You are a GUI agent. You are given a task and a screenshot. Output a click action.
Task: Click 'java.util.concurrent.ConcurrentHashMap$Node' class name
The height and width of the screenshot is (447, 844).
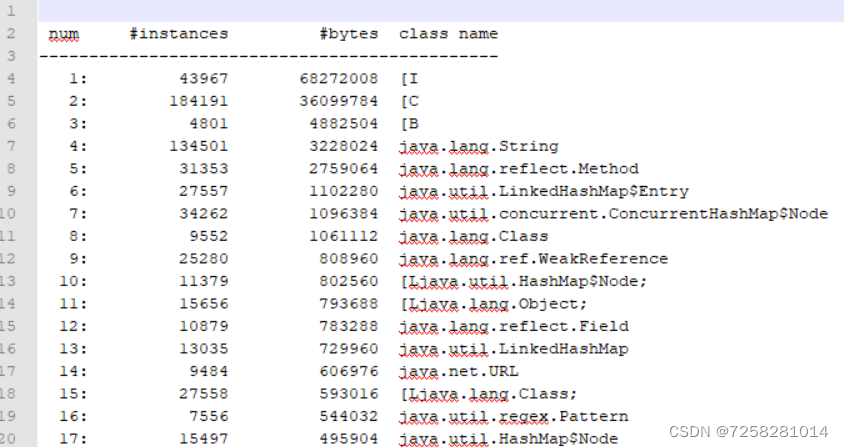click(x=613, y=214)
